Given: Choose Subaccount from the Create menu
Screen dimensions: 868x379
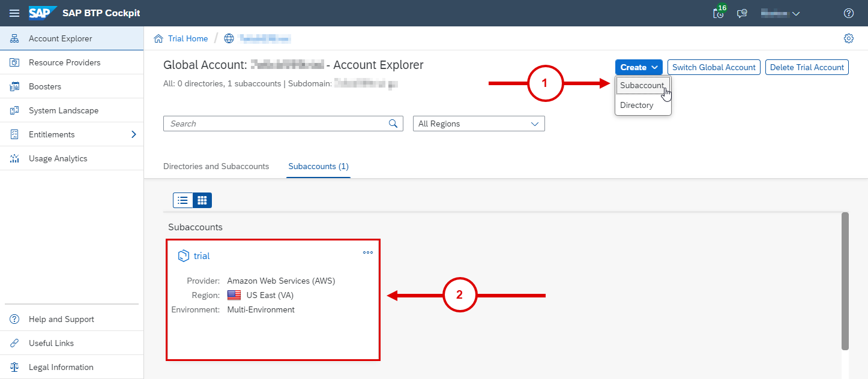Looking at the screenshot, I should 642,86.
